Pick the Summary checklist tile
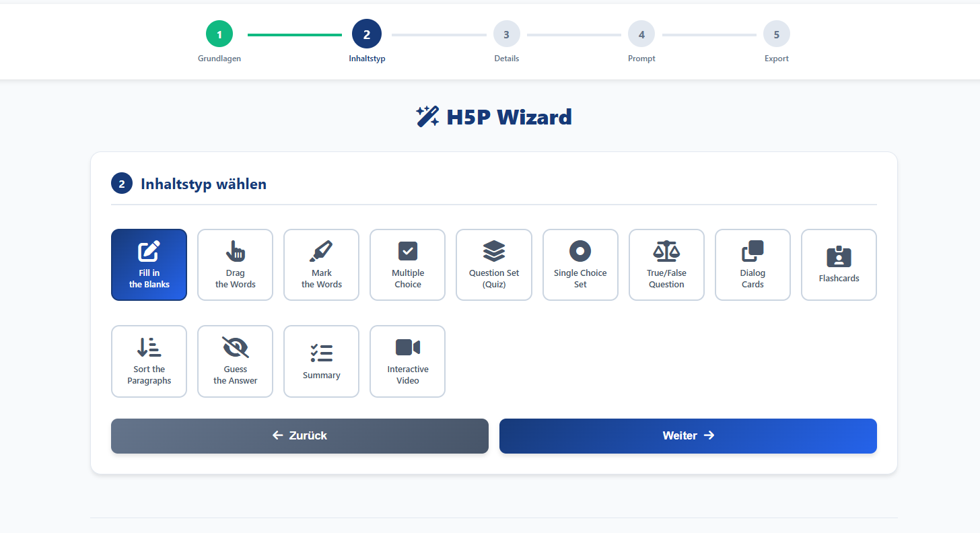 point(321,361)
